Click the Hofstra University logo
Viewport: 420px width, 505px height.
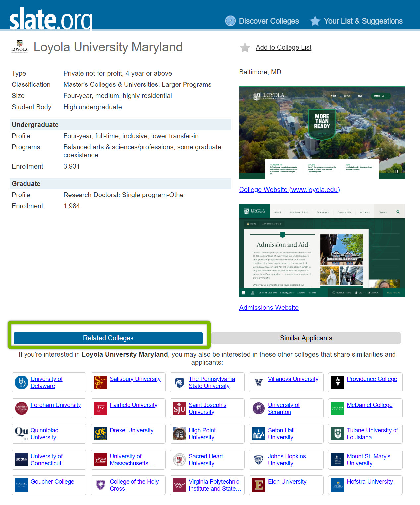click(338, 485)
